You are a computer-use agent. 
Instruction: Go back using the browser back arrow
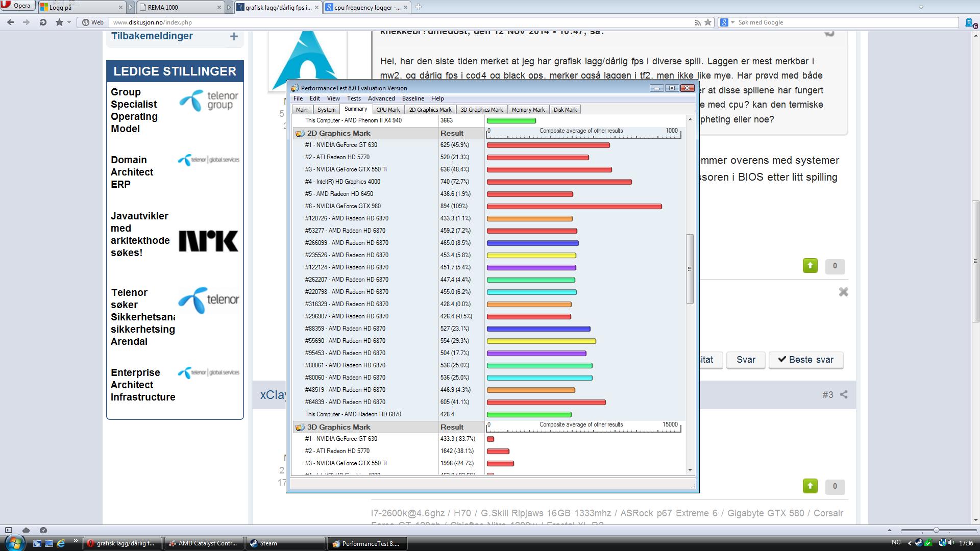pyautogui.click(x=11, y=22)
